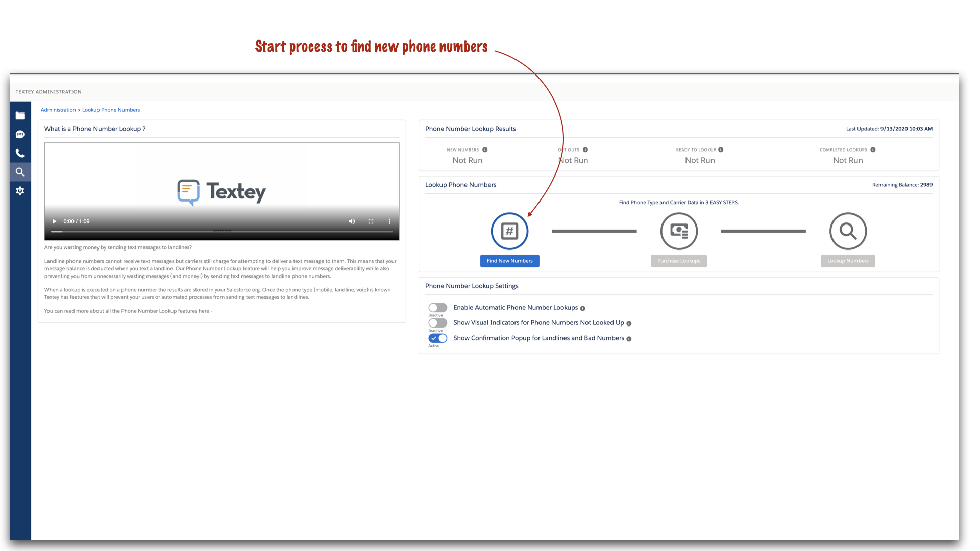The height and width of the screenshot is (551, 980).
Task: Click the Find New Numbers button
Action: pos(509,261)
